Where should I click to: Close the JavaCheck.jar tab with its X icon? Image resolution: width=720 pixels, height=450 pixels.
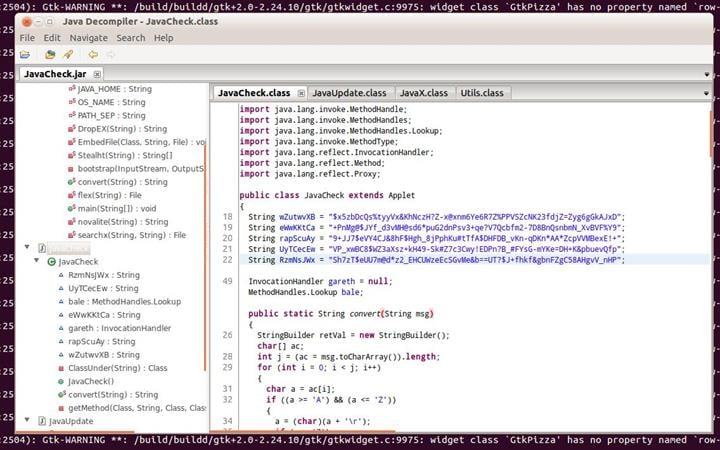pyautogui.click(x=97, y=74)
